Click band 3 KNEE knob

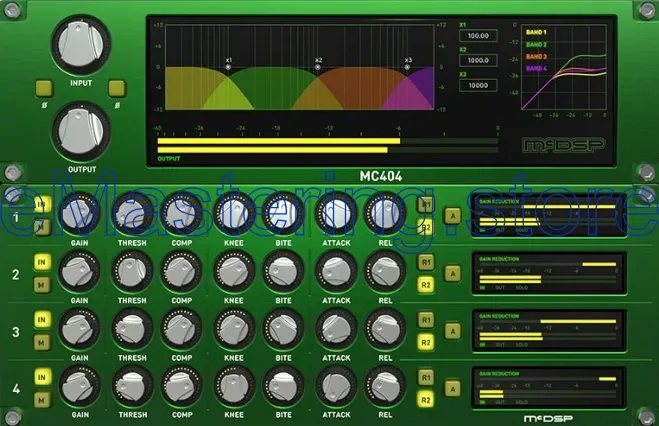tap(234, 330)
